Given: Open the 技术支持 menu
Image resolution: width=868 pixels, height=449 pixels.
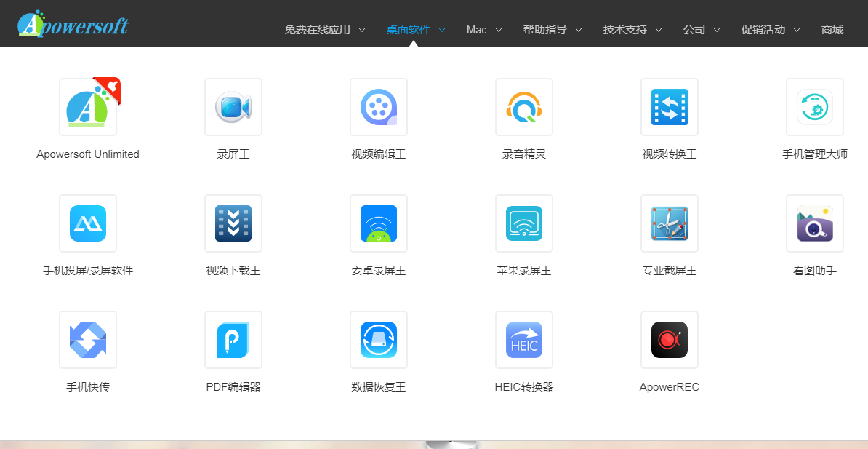Looking at the screenshot, I should tap(625, 30).
